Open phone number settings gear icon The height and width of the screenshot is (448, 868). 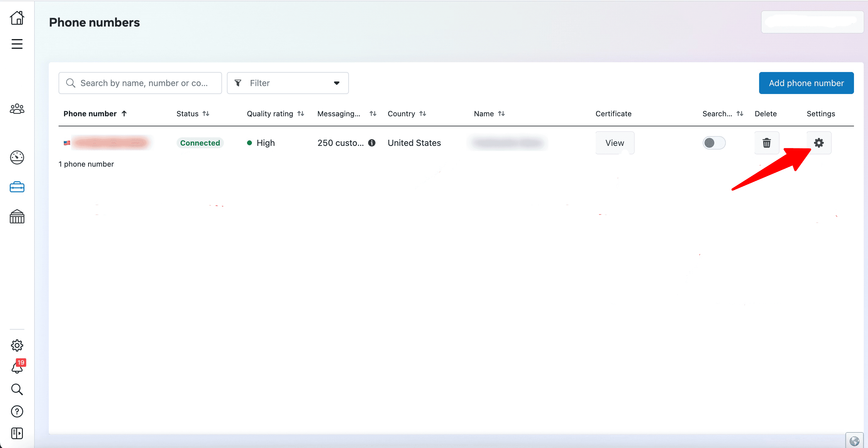pos(819,143)
